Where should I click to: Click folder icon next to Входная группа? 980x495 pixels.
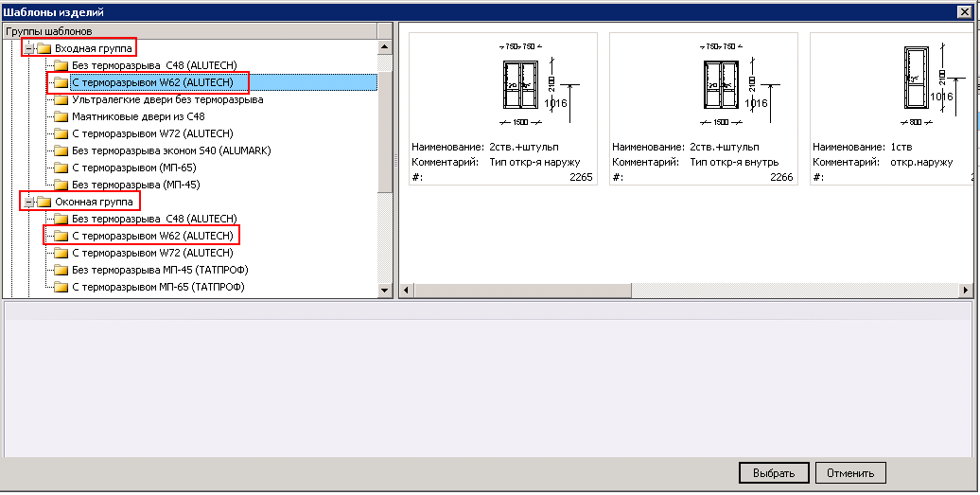44,47
